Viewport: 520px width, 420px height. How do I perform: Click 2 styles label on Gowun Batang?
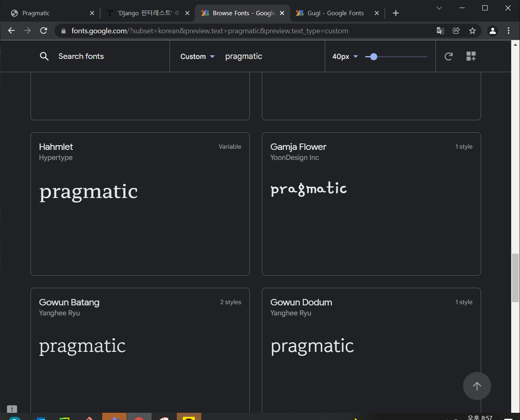click(x=231, y=302)
